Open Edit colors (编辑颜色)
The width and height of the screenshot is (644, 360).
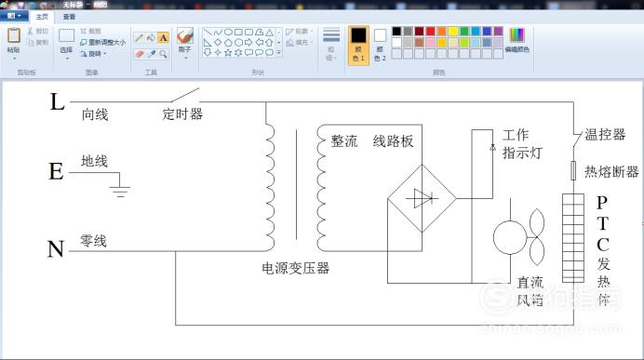coord(517,40)
